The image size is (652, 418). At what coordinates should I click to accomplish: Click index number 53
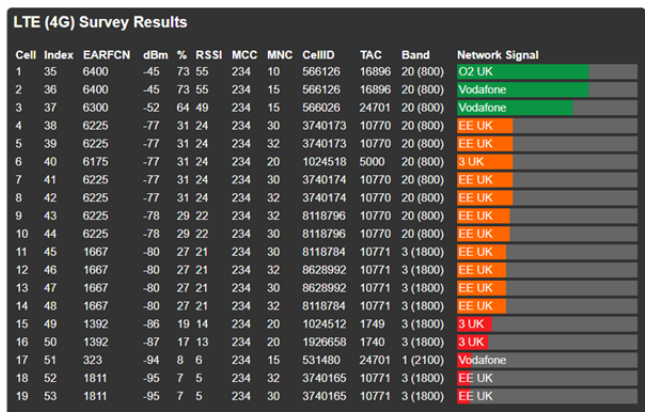tap(50, 396)
